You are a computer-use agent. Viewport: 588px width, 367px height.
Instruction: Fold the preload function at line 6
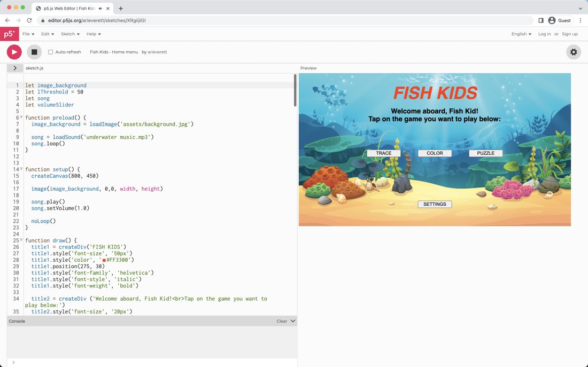(21, 118)
